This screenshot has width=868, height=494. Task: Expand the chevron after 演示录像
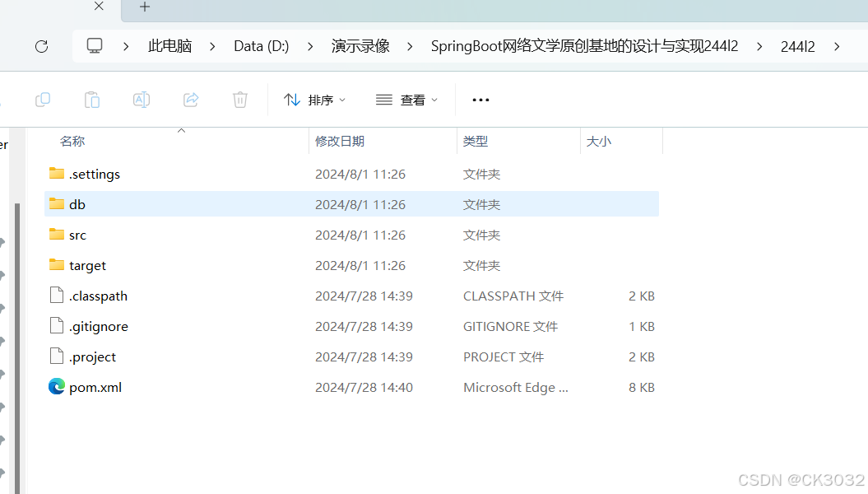tap(410, 47)
